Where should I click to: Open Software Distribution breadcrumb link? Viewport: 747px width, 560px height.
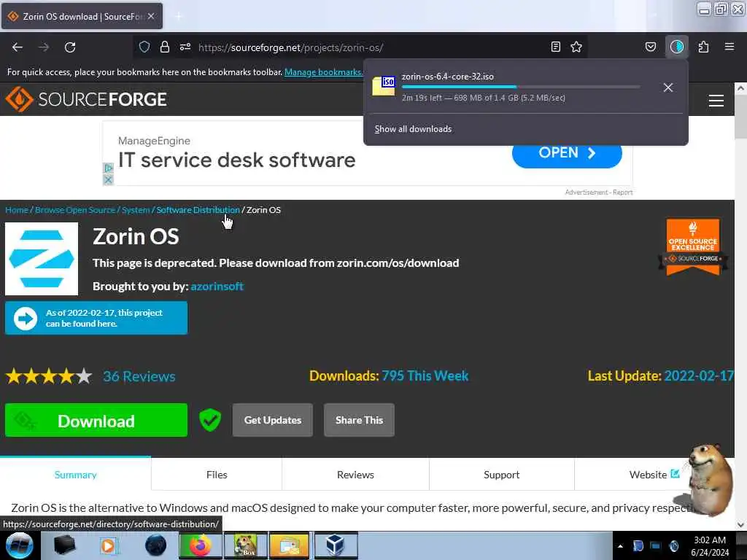(198, 210)
